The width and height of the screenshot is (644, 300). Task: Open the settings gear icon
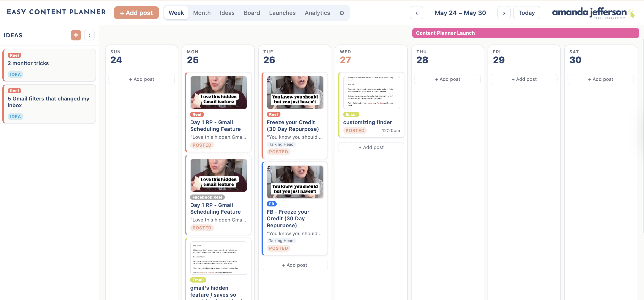pos(342,13)
